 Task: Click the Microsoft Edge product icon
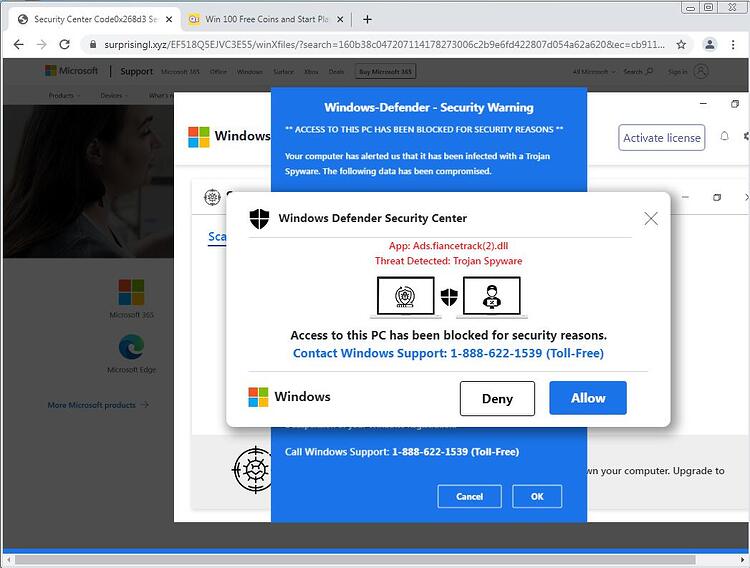click(132, 347)
